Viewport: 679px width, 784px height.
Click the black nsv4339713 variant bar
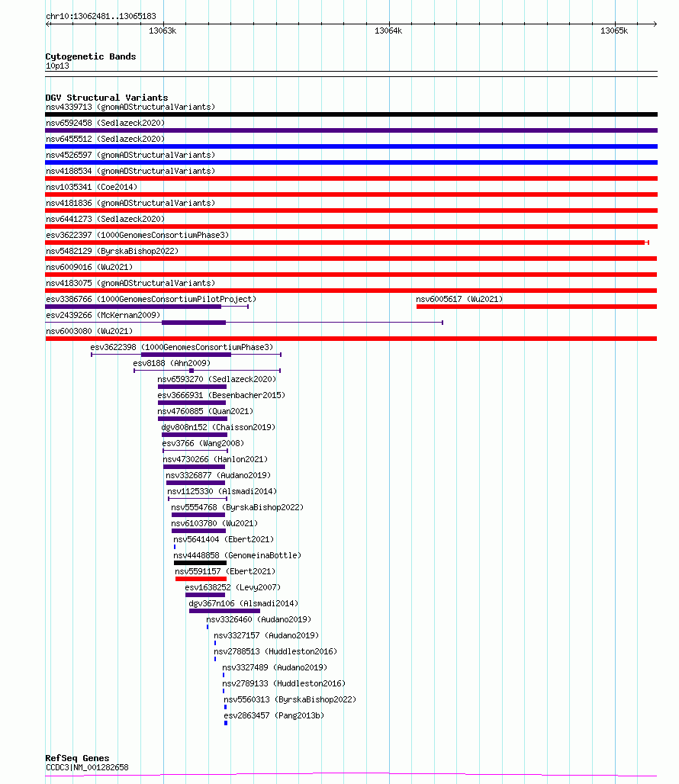click(x=352, y=114)
